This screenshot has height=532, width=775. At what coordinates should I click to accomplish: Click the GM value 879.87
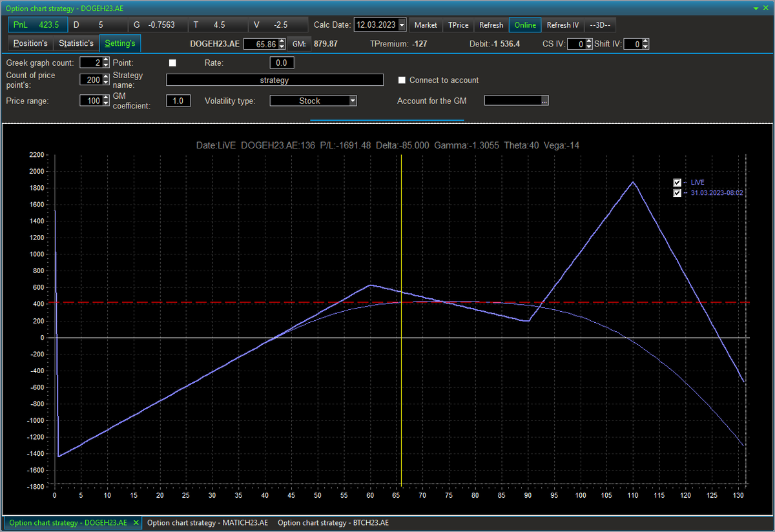click(325, 44)
